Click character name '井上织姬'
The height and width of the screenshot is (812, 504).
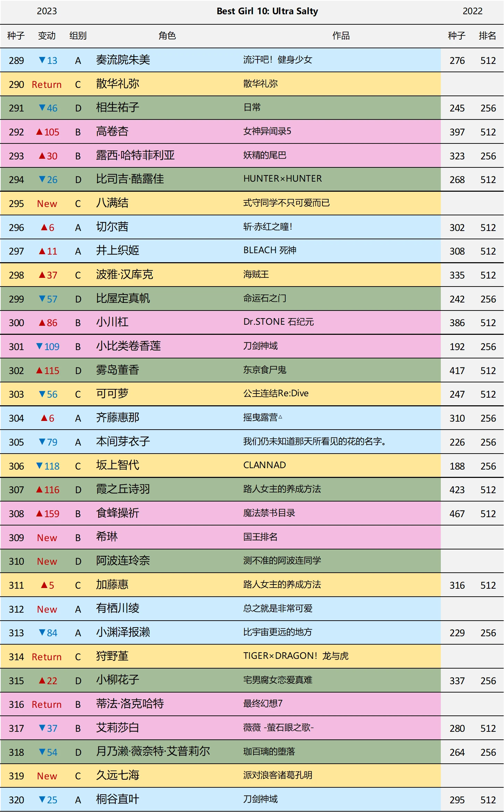pos(118,250)
